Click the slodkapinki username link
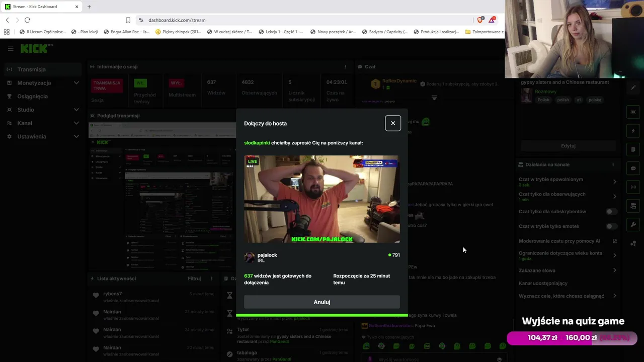Viewport: 644px width, 362px height. tap(257, 143)
